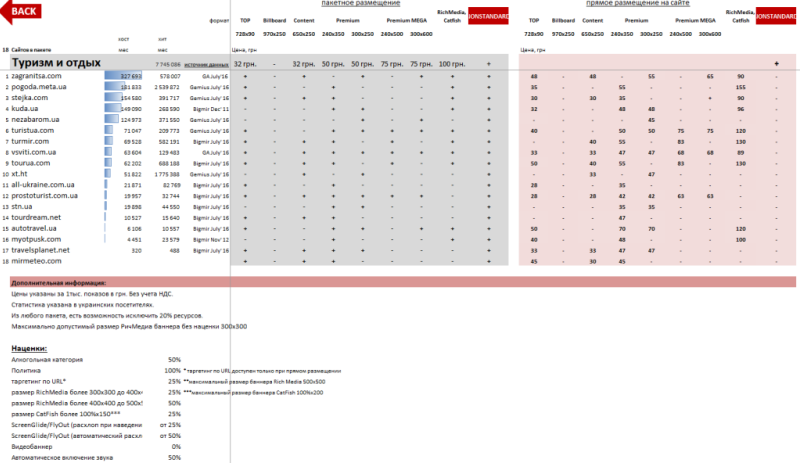The height and width of the screenshot is (463, 800).
Task: Click hits value 1 775 388
Action: click(169, 174)
